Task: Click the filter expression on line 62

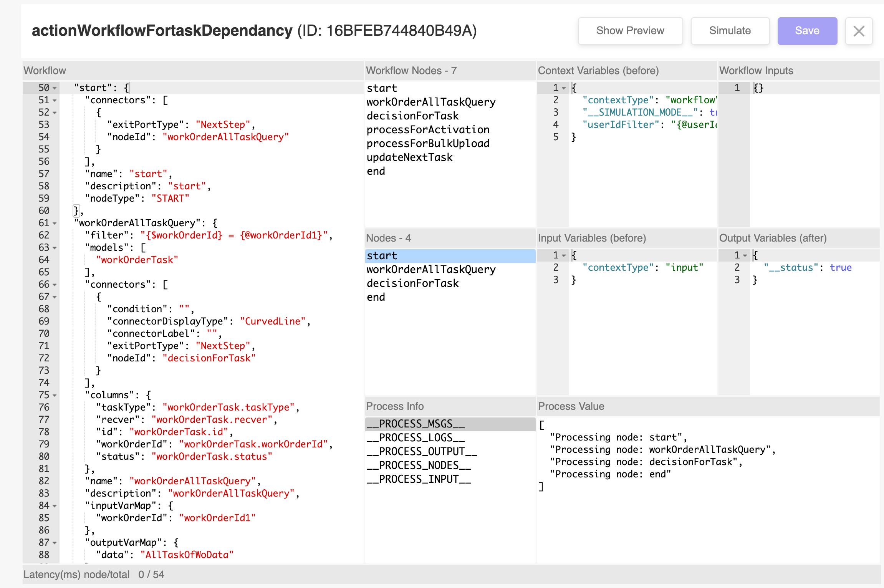Action: (234, 235)
